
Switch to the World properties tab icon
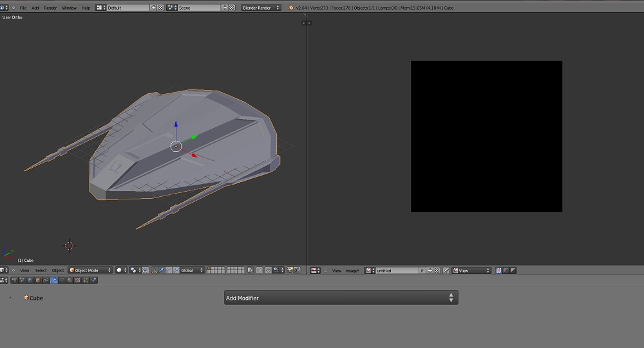(30, 280)
